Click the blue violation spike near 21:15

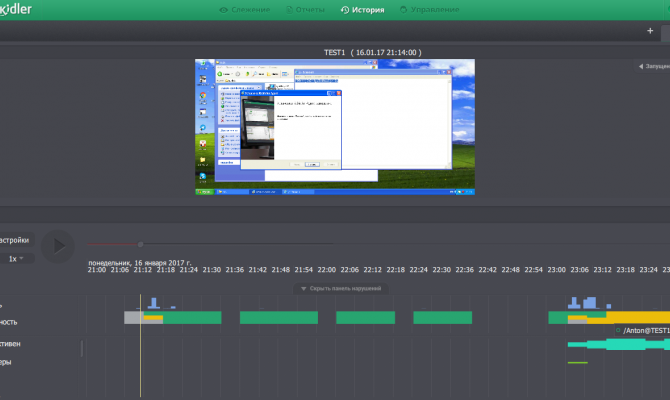[154, 303]
